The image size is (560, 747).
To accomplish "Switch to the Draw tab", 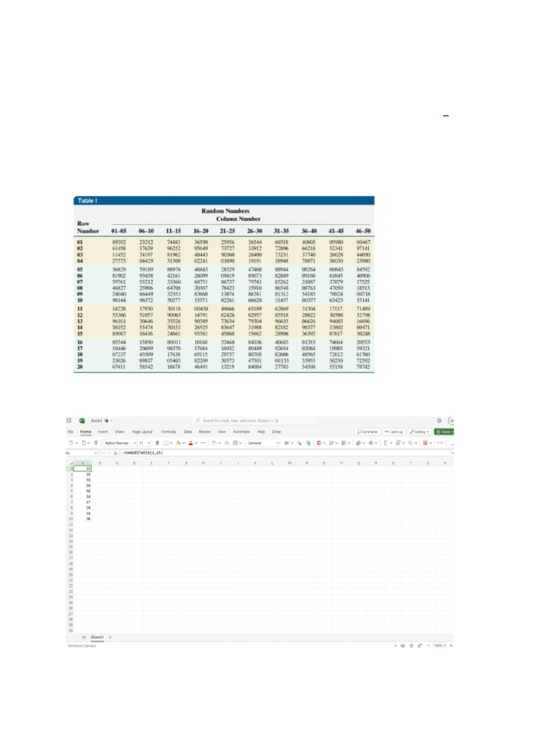I will 276,432.
